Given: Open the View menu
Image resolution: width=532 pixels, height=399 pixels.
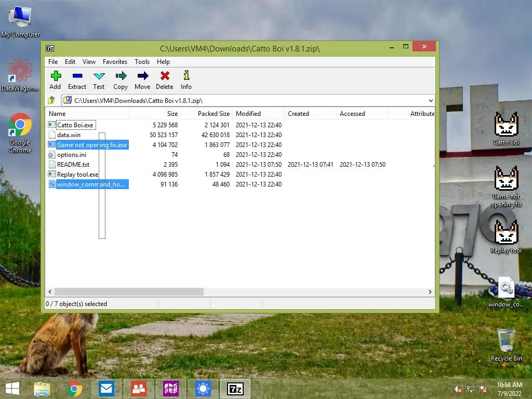Looking at the screenshot, I should (x=89, y=62).
